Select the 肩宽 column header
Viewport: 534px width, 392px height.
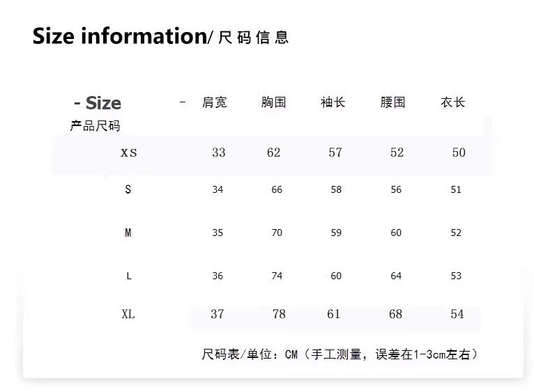pos(214,102)
